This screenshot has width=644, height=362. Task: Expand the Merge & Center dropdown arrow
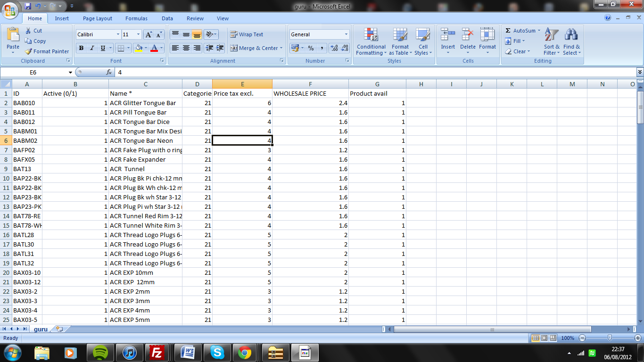coord(281,48)
